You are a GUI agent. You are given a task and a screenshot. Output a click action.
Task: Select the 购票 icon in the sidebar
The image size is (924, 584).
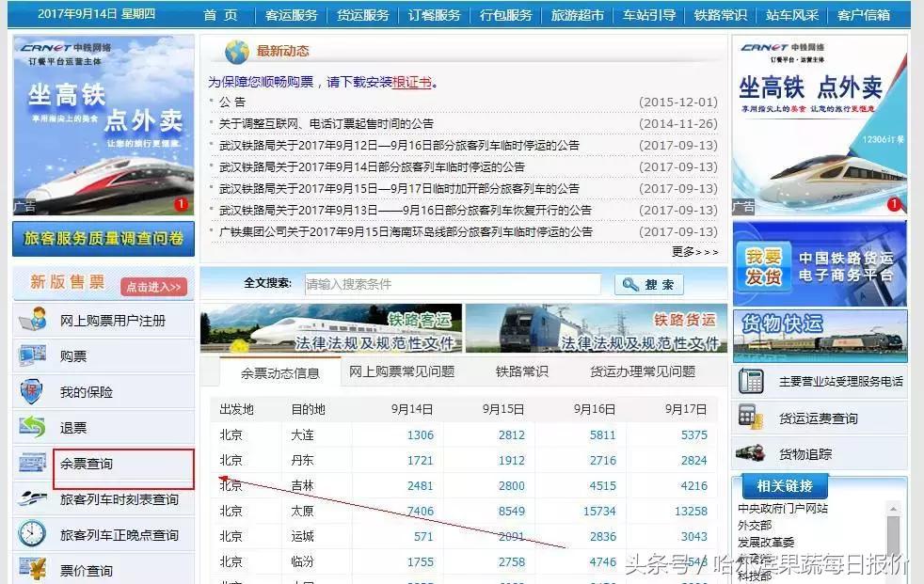click(33, 355)
